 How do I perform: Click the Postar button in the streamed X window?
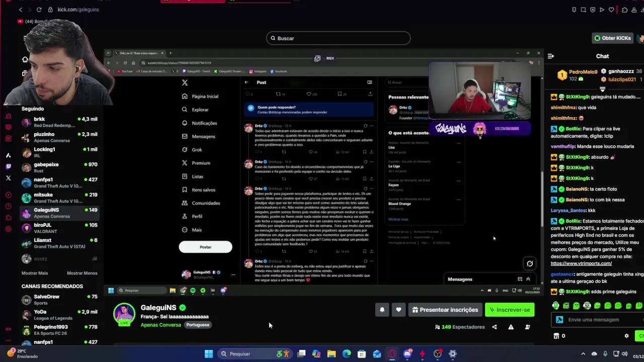(x=205, y=247)
